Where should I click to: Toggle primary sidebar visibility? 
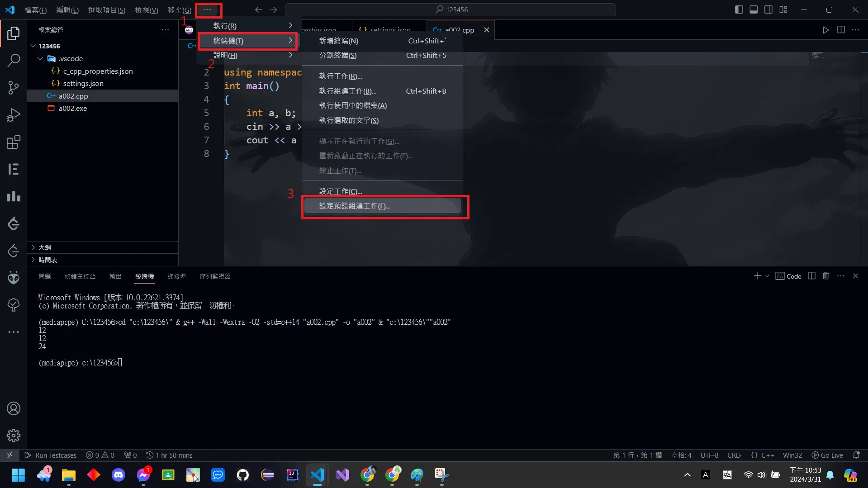[x=739, y=9]
